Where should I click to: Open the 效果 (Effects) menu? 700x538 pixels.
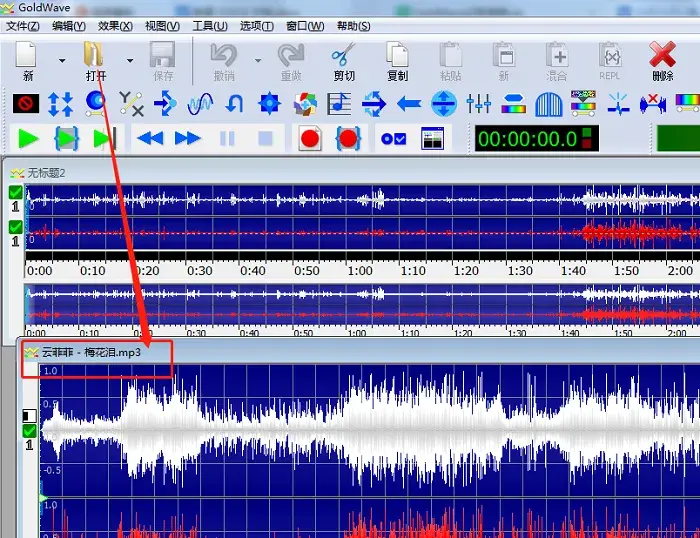[x=115, y=26]
